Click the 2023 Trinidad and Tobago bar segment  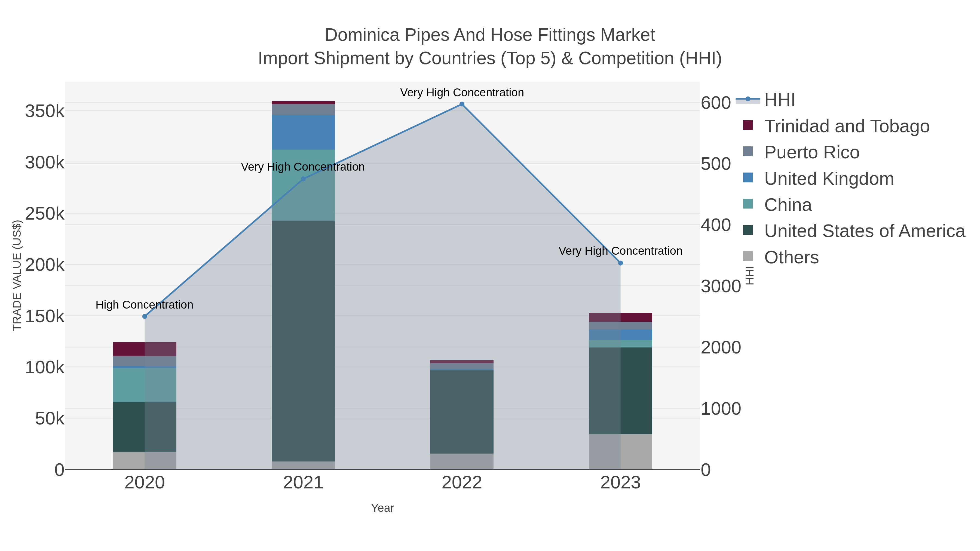click(620, 318)
